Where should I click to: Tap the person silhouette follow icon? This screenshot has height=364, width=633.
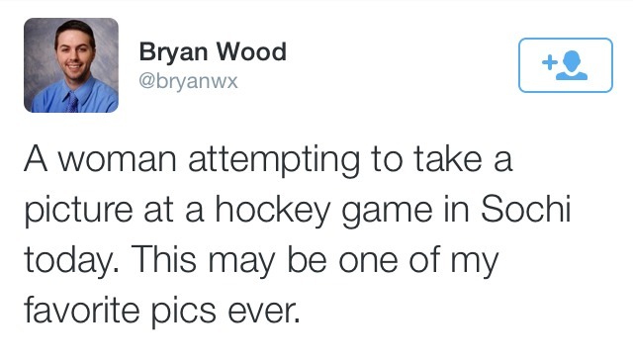(x=572, y=66)
